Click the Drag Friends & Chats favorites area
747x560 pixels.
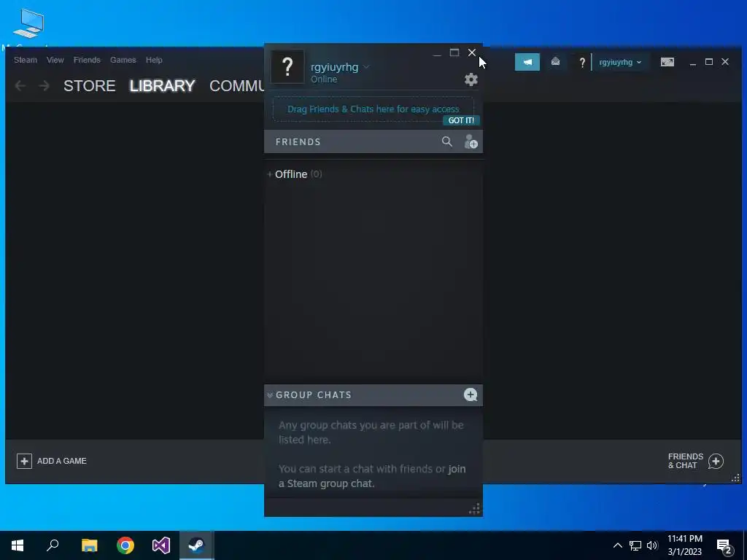tap(373, 109)
